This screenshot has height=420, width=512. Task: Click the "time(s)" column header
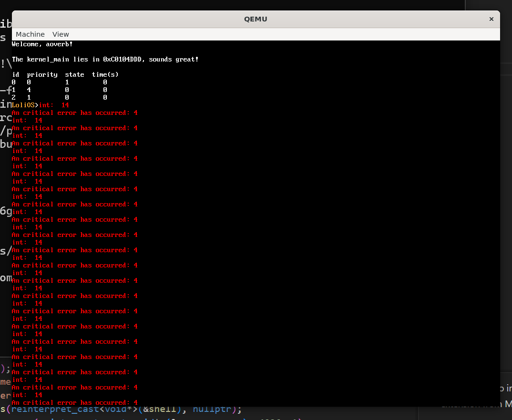pos(105,75)
